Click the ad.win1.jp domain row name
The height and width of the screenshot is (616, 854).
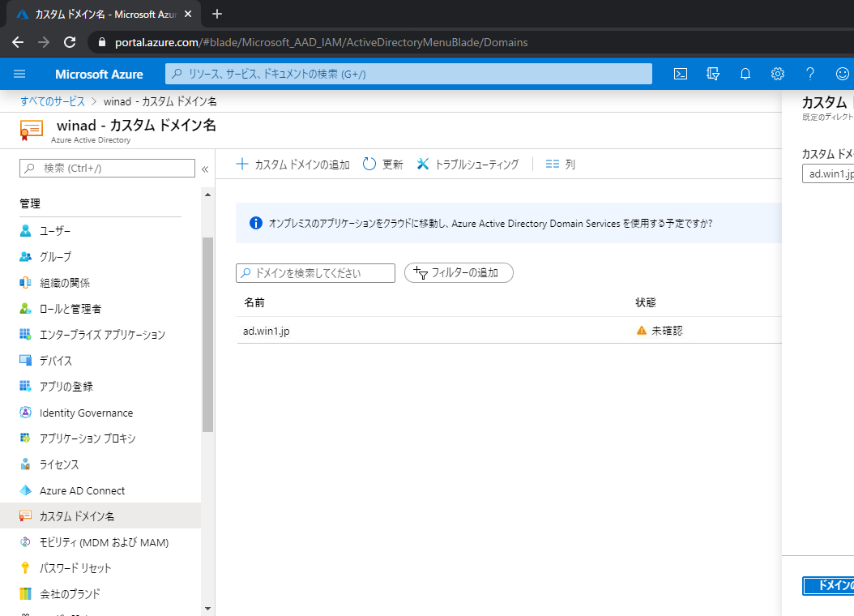pos(267,332)
